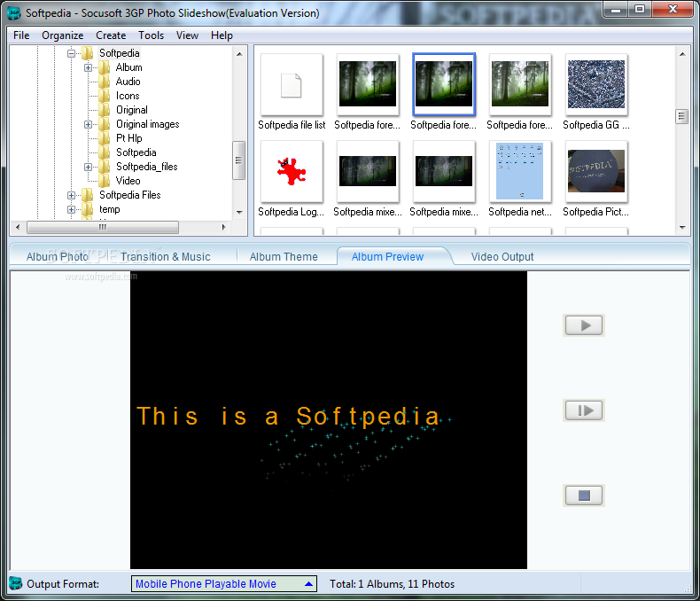The width and height of the screenshot is (700, 601).
Task: Open the Create menu
Action: [x=111, y=35]
